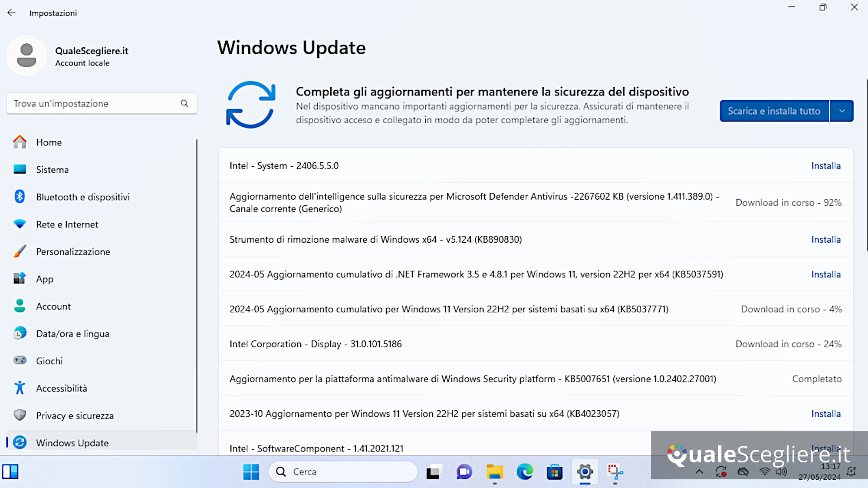The height and width of the screenshot is (488, 868).
Task: Click the search magnifier in settings box
Action: click(x=184, y=103)
